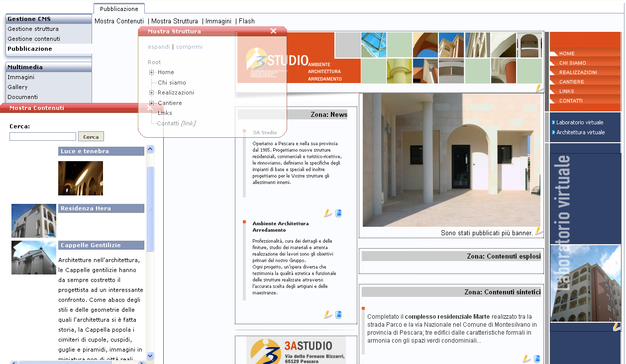Select the Residenza Hera title bar

click(x=101, y=208)
